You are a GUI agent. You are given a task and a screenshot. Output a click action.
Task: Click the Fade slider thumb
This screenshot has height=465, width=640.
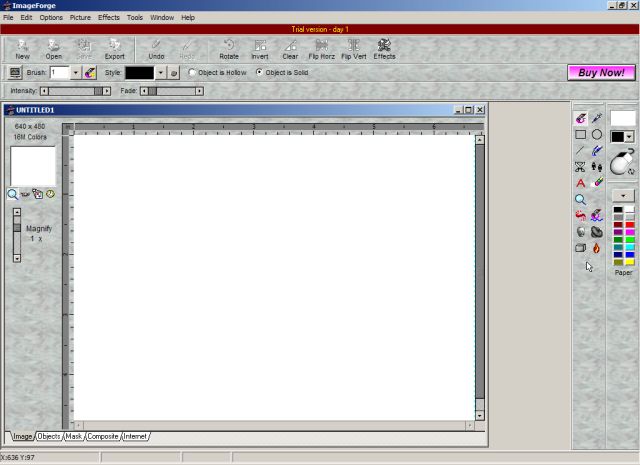[x=152, y=91]
